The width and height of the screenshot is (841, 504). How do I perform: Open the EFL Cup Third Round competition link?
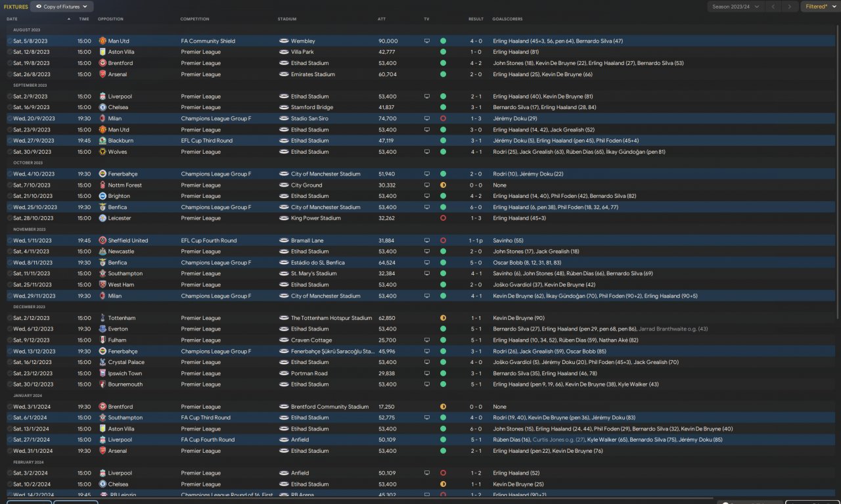[207, 141]
